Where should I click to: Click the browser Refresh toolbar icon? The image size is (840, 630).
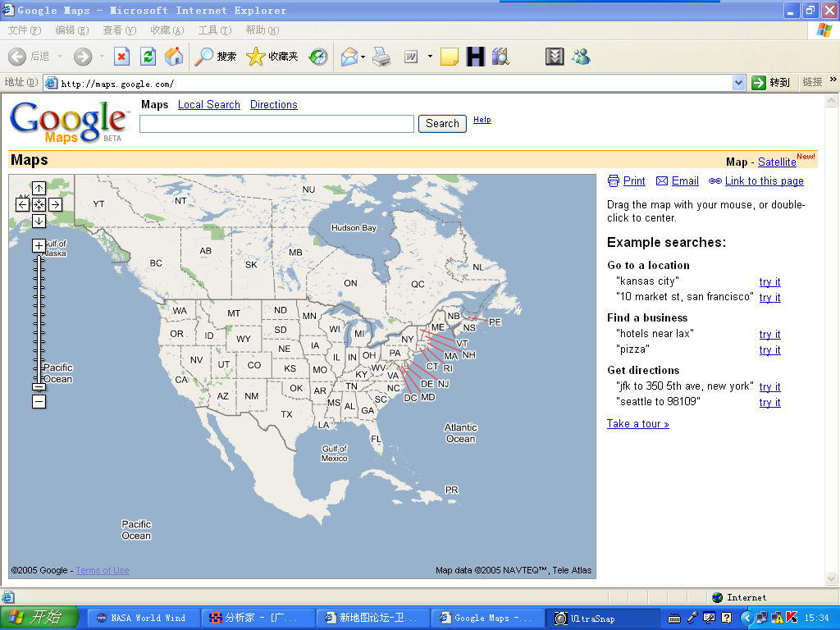coord(148,57)
